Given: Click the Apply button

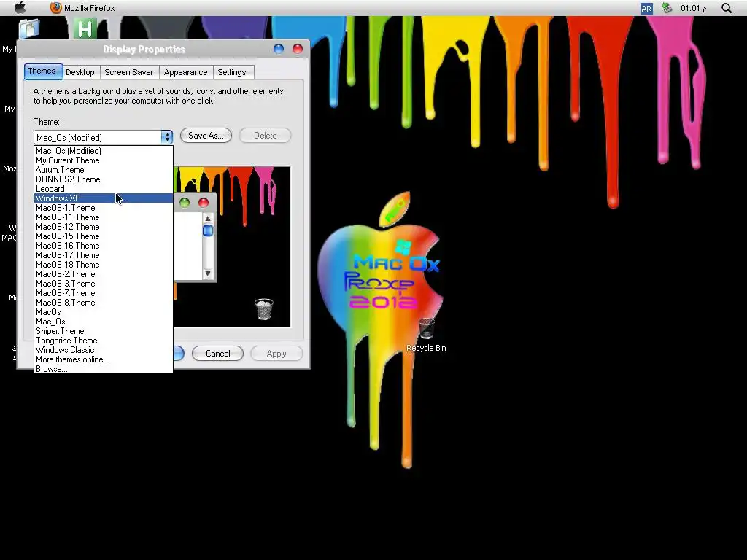Looking at the screenshot, I should click(x=276, y=354).
